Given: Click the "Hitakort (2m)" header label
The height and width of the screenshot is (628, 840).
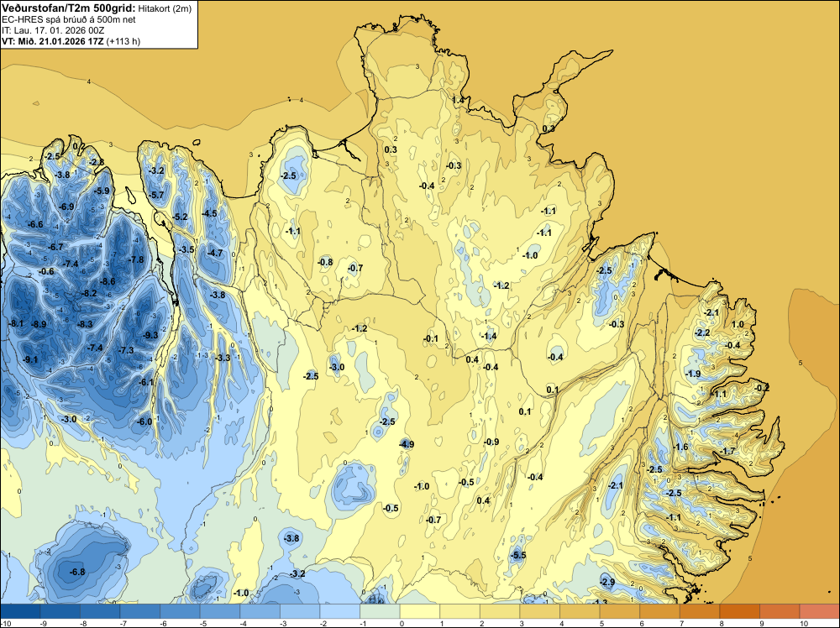Looking at the screenshot, I should (165, 8).
